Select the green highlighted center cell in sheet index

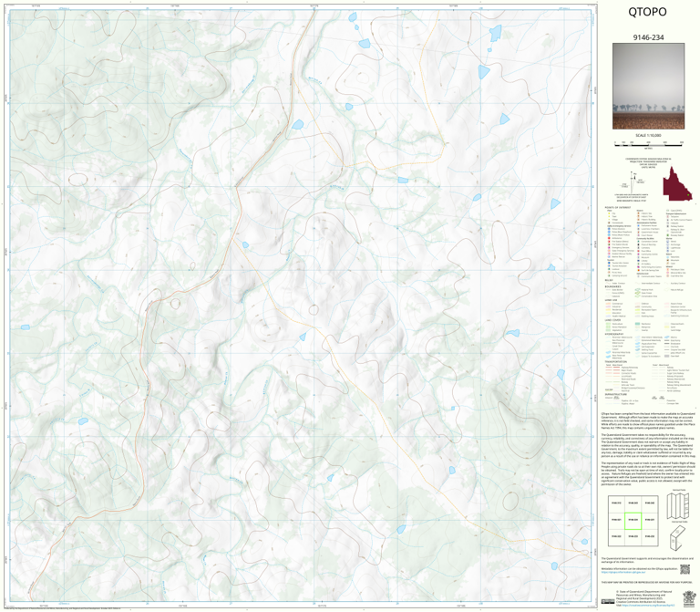tap(633, 521)
